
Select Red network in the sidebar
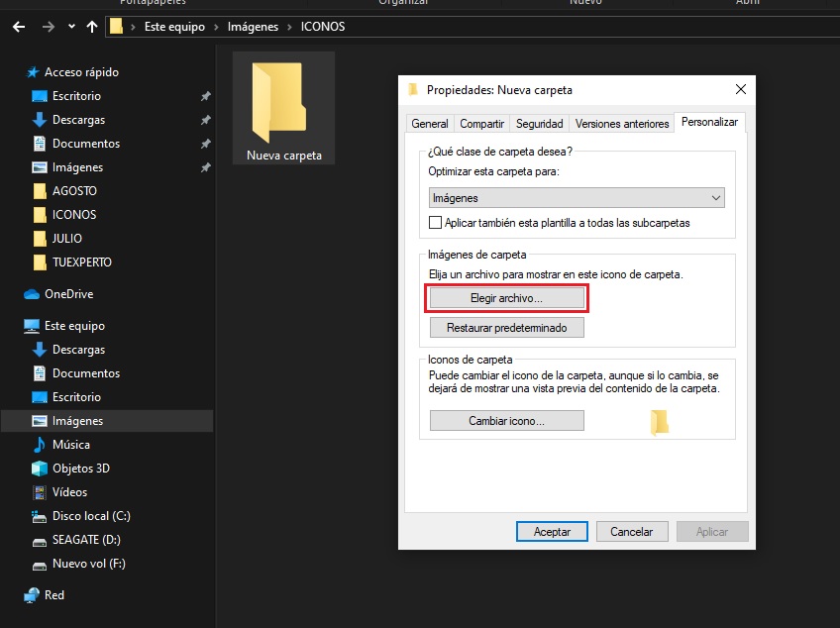pyautogui.click(x=53, y=595)
